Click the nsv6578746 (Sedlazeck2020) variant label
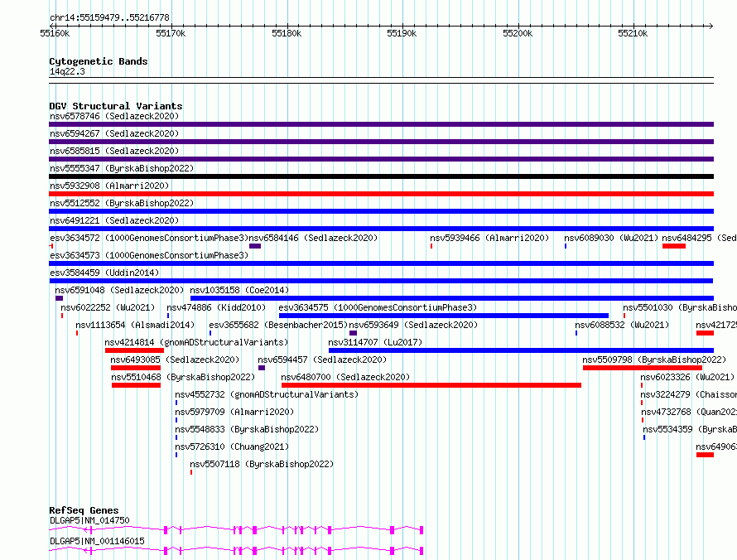This screenshot has height=560, width=737. tap(114, 116)
